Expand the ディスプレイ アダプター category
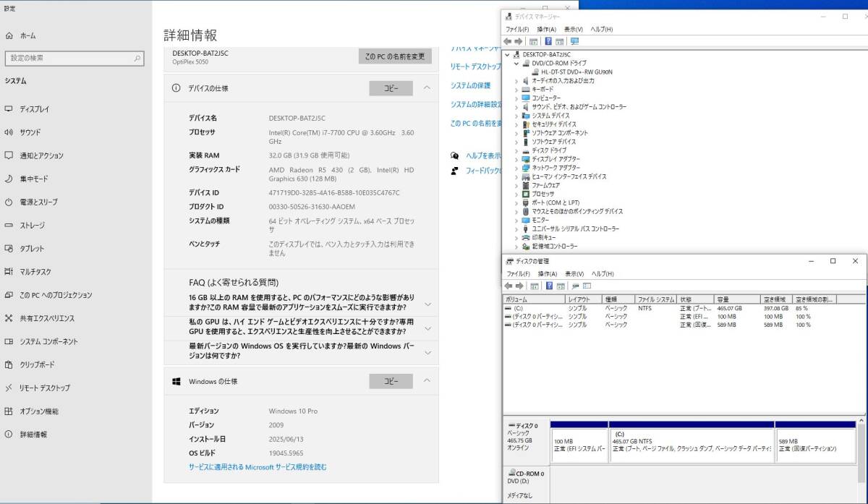The image size is (868, 504). (516, 159)
